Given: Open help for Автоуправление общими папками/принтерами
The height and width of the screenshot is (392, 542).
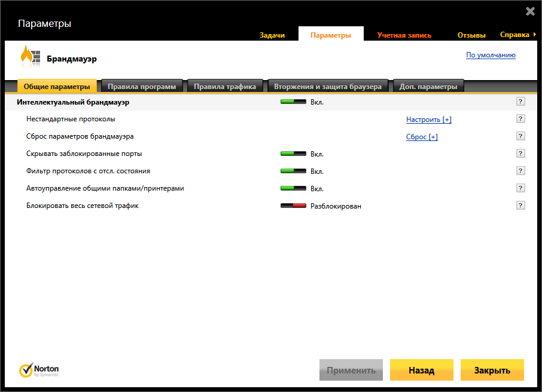Looking at the screenshot, I should [520, 188].
